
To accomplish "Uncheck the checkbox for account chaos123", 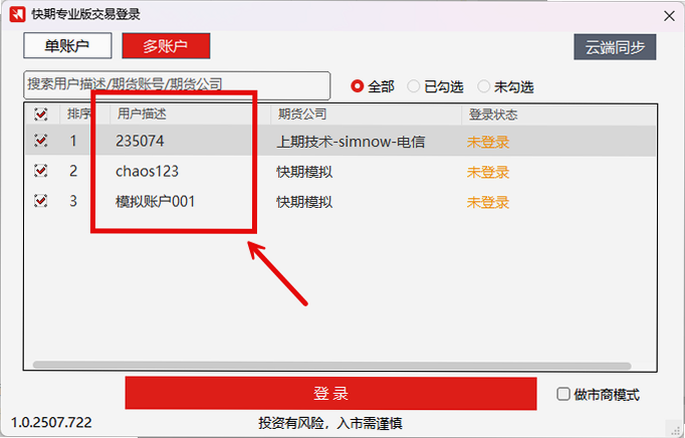I will pyautogui.click(x=41, y=171).
